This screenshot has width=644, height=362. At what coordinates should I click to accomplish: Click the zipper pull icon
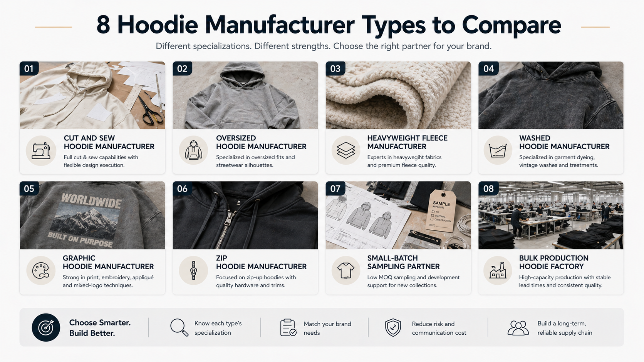pos(193,270)
